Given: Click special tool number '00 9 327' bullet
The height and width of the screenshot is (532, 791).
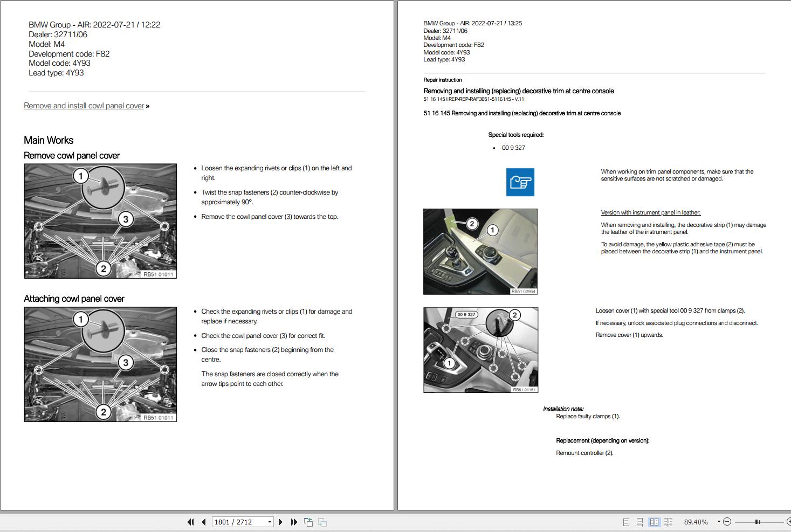Looking at the screenshot, I should (513, 148).
